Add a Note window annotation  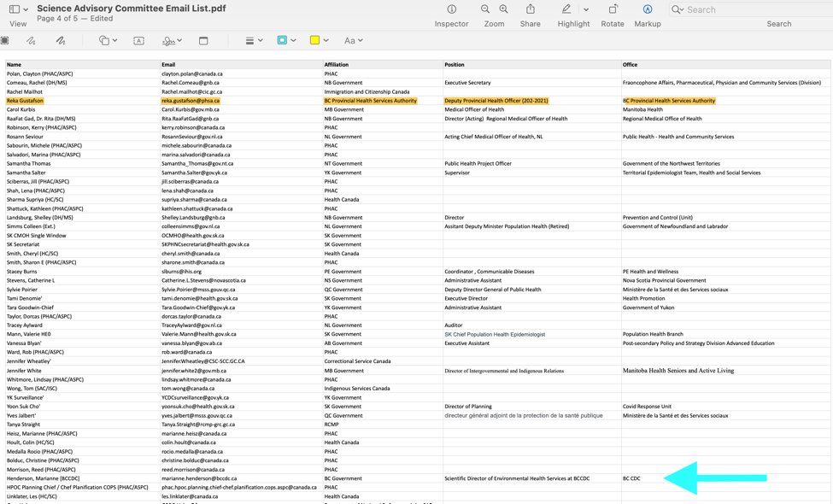pyautogui.click(x=203, y=40)
